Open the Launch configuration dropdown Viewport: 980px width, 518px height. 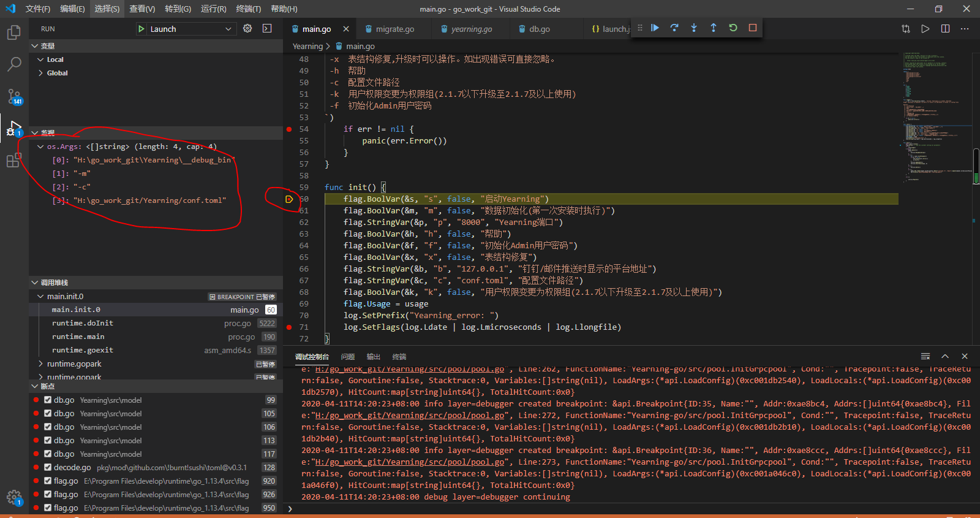tap(191, 29)
